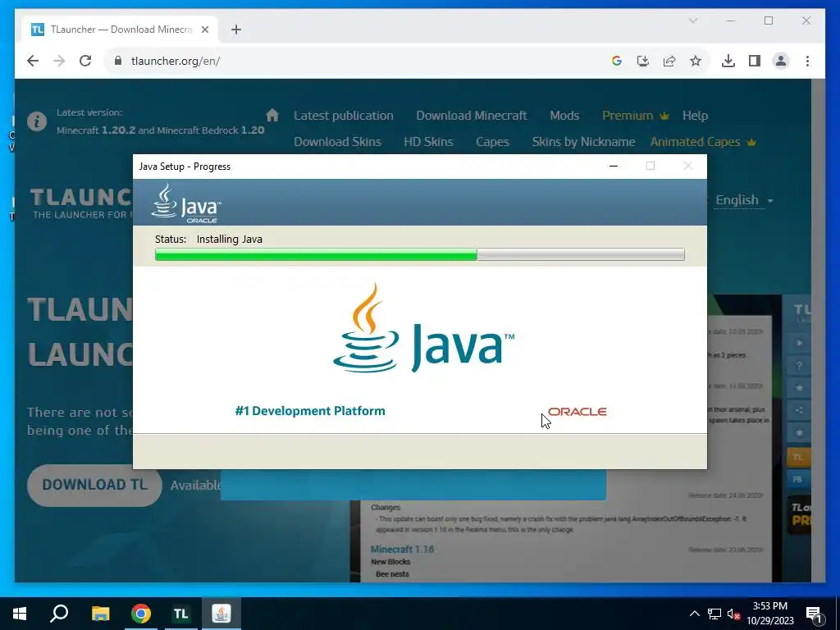840x630 pixels.
Task: Click the Google icon in address bar
Action: [x=617, y=61]
